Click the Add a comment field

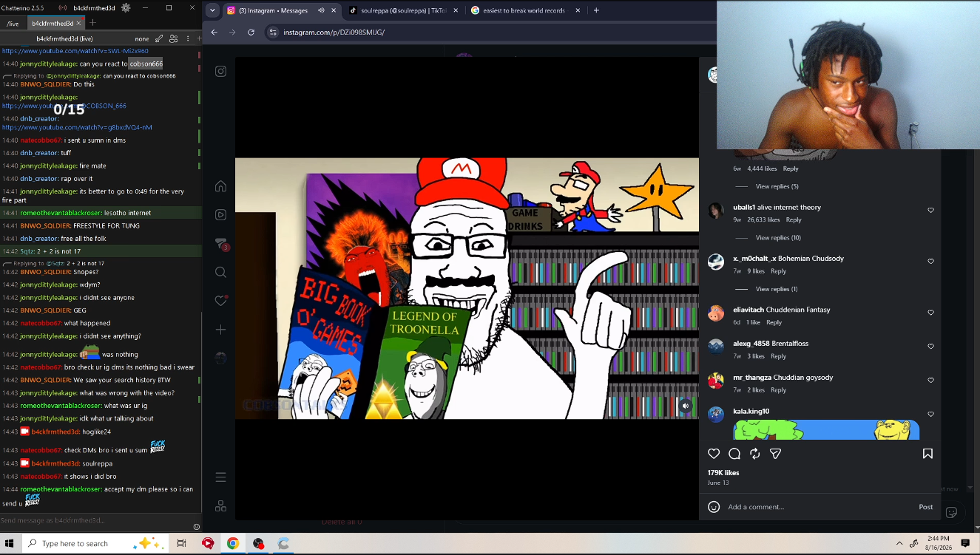(x=820, y=507)
